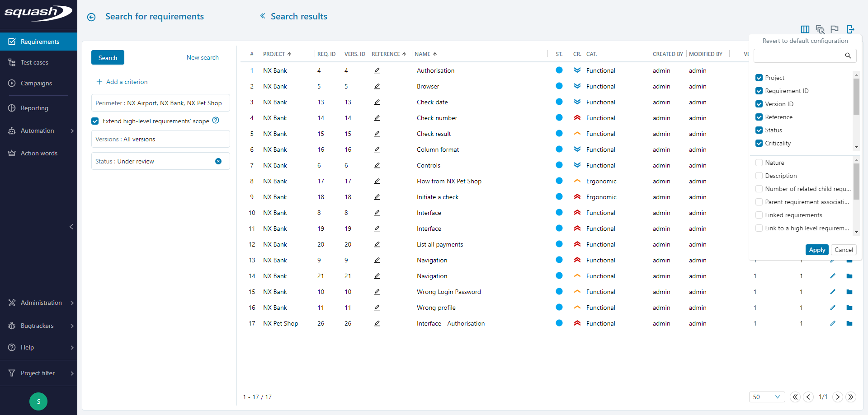The width and height of the screenshot is (868, 415).
Task: Start a New search
Action: (x=202, y=57)
